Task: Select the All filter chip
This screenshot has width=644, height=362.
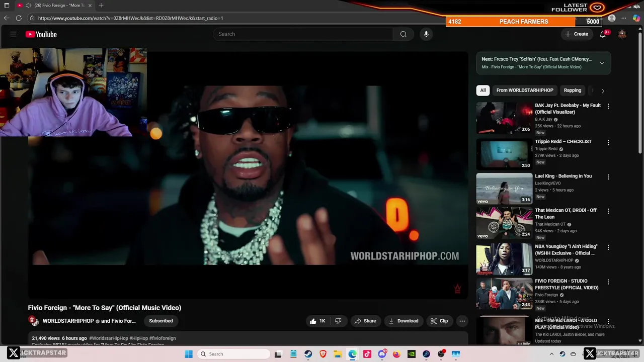Action: click(x=483, y=90)
